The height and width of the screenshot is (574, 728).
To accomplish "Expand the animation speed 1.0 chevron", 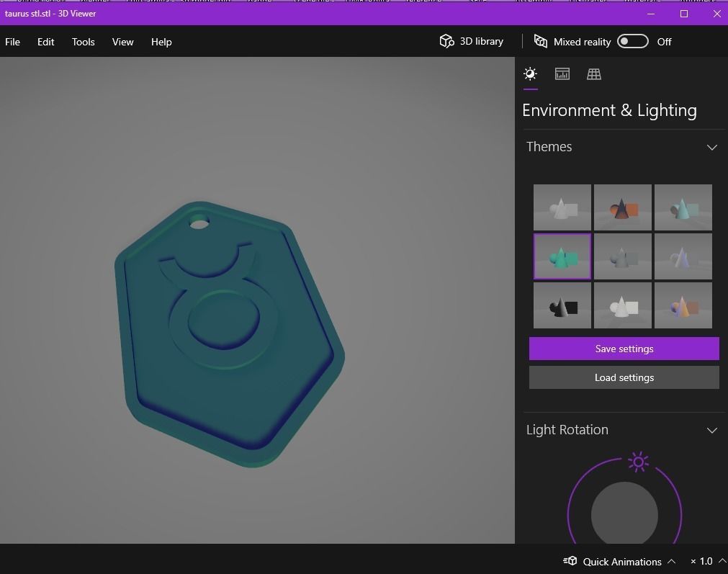I will (x=722, y=561).
